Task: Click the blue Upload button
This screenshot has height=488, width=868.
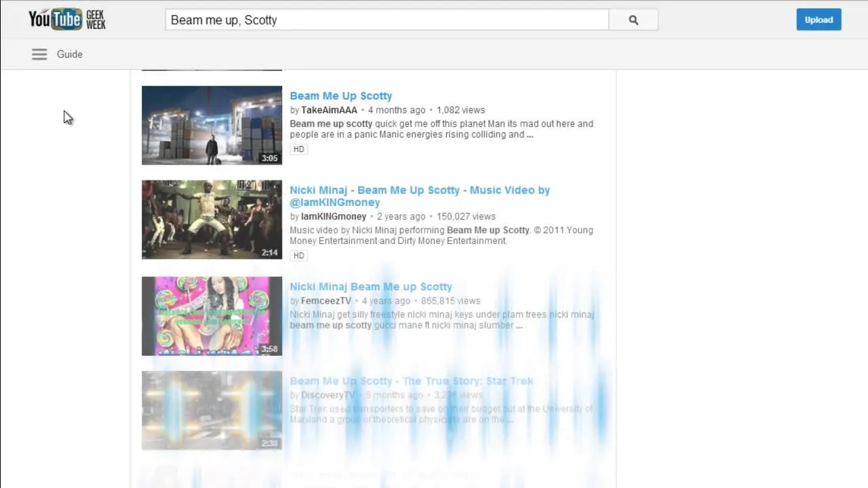Action: (818, 20)
